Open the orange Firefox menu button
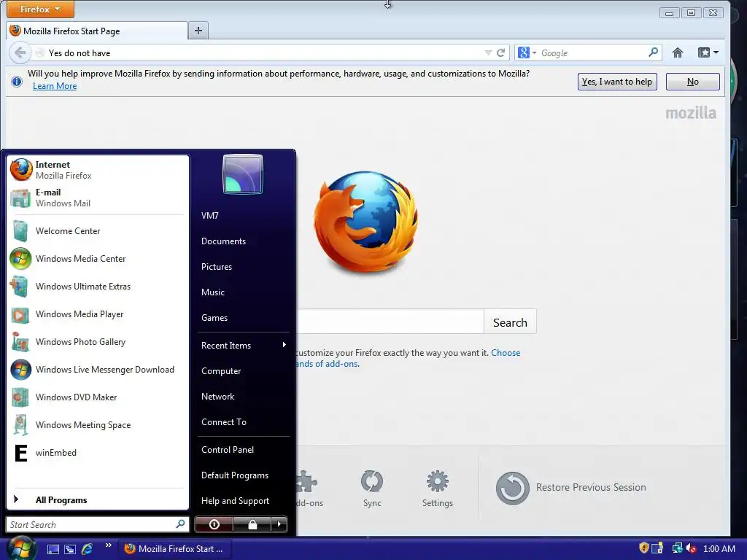 coord(41,9)
